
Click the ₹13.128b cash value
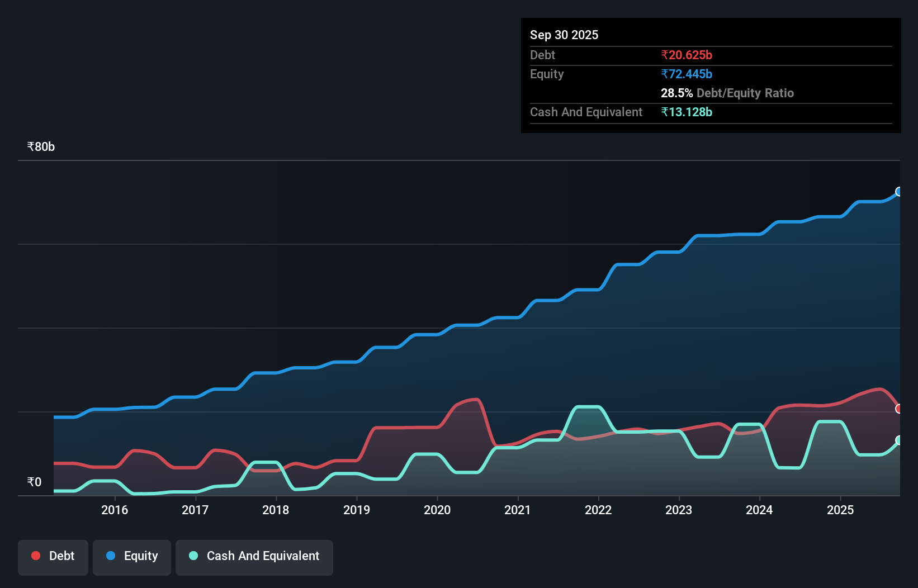pos(687,112)
